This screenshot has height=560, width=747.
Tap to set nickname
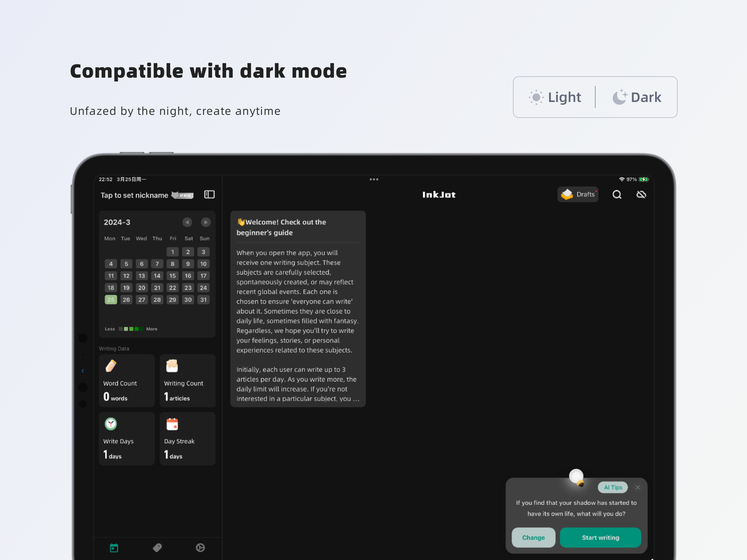pyautogui.click(x=135, y=195)
